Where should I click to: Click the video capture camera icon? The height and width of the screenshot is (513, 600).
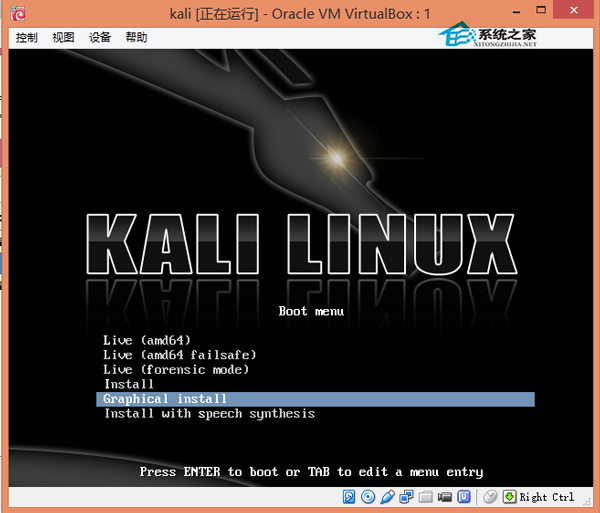click(x=445, y=497)
